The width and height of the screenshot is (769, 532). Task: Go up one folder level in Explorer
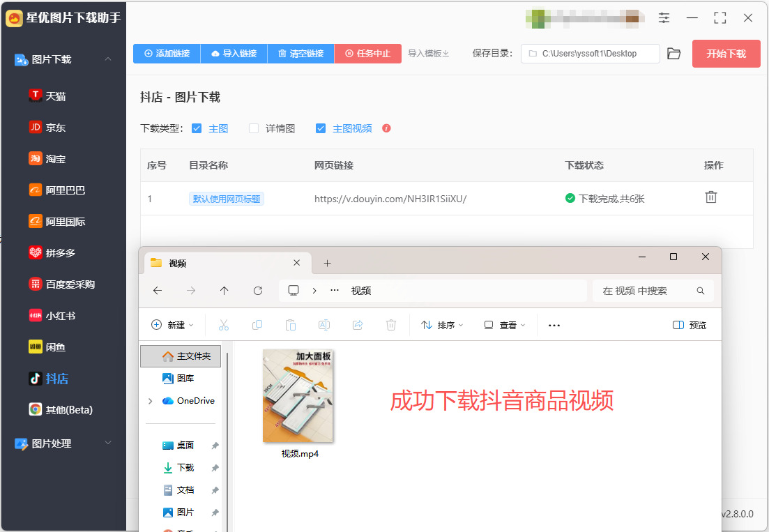click(224, 291)
